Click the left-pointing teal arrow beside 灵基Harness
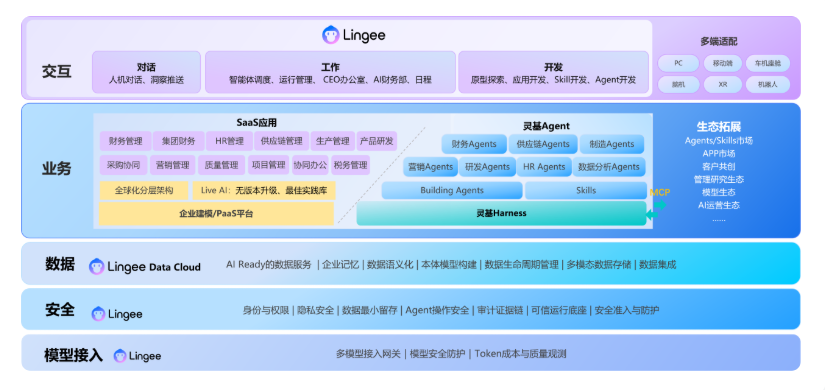825x390 pixels. [652, 215]
